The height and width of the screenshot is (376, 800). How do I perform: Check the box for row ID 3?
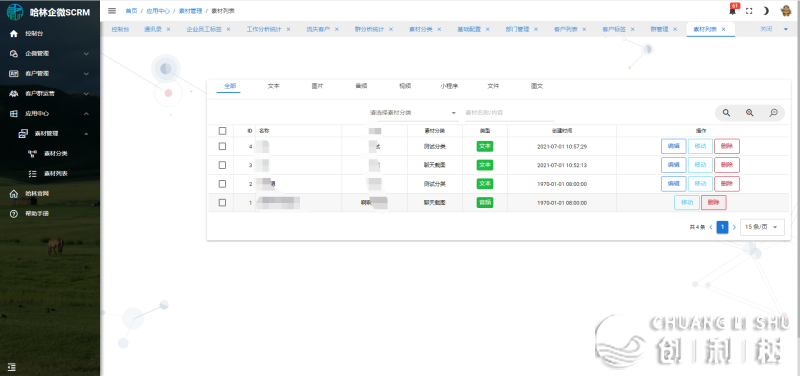(222, 165)
